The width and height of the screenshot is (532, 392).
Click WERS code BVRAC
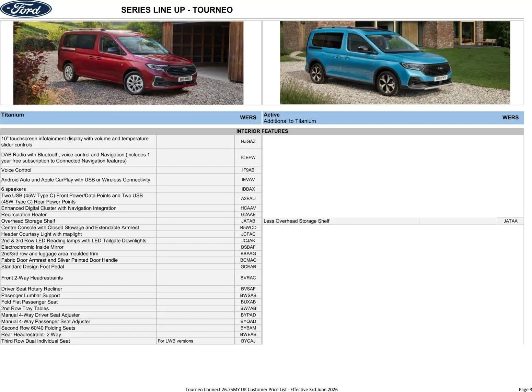(248, 278)
